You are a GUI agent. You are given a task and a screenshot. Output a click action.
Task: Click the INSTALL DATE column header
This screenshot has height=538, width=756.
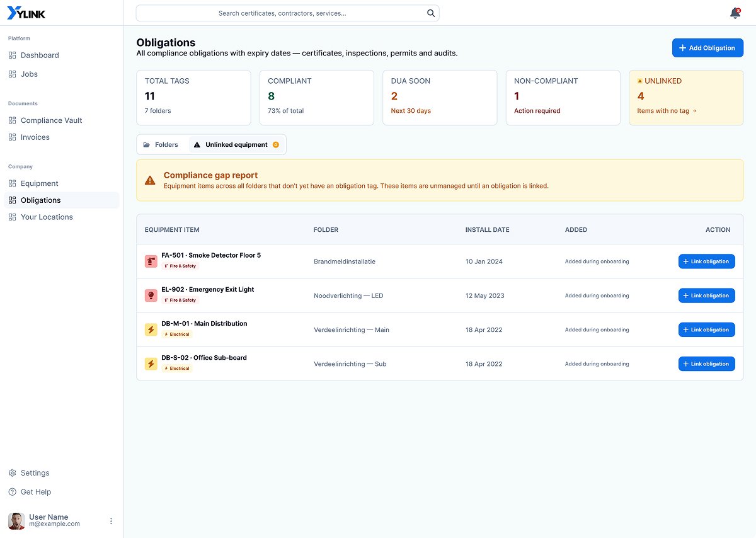point(487,230)
